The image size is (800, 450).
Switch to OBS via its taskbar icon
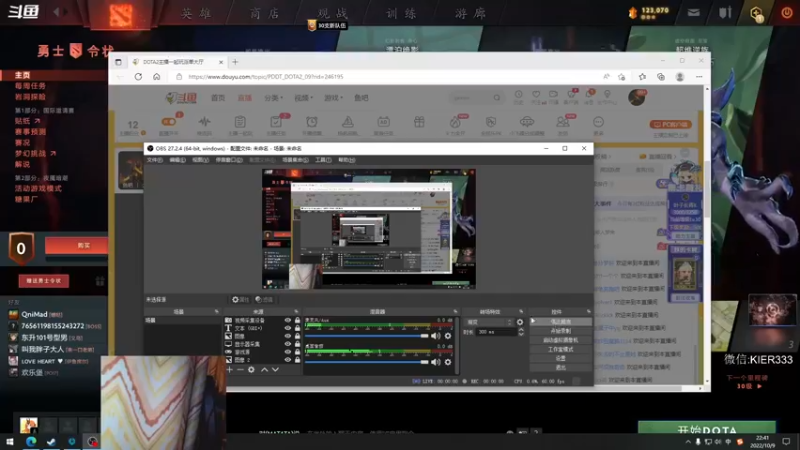coord(92,441)
